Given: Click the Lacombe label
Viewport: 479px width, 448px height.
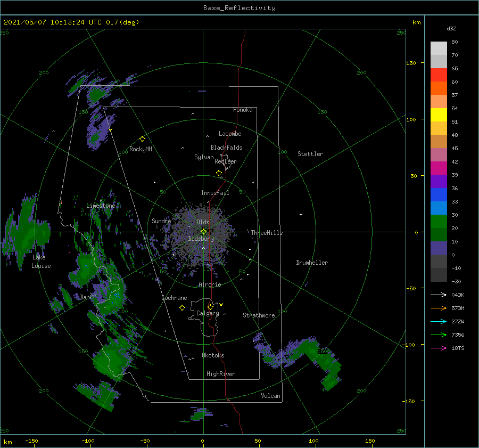Looking at the screenshot, I should click(230, 134).
